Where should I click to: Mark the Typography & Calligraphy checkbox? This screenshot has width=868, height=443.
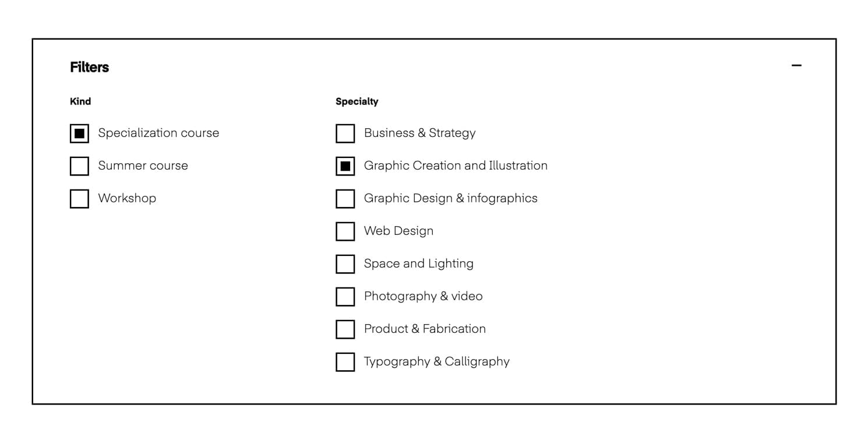click(x=345, y=362)
